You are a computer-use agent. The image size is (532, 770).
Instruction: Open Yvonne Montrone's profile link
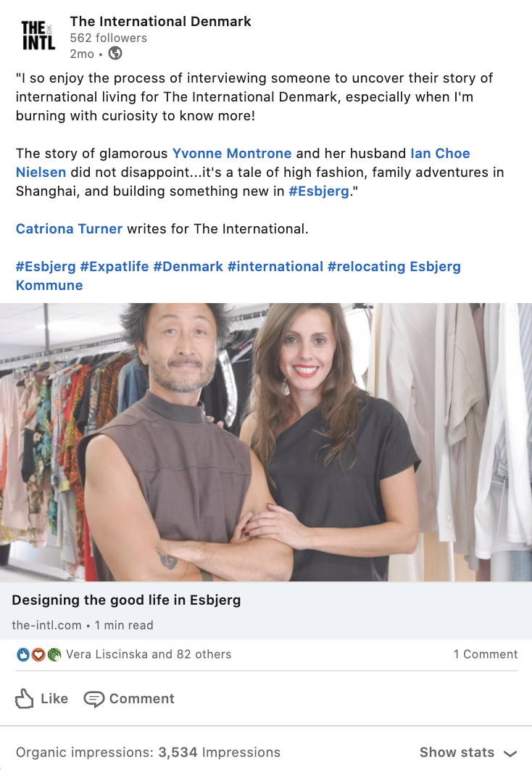coord(232,153)
